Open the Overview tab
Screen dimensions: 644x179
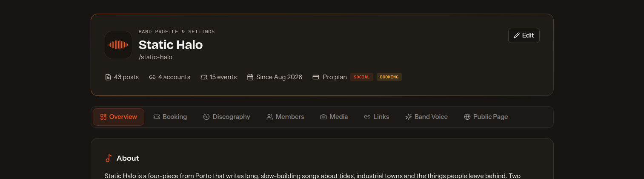tap(119, 117)
